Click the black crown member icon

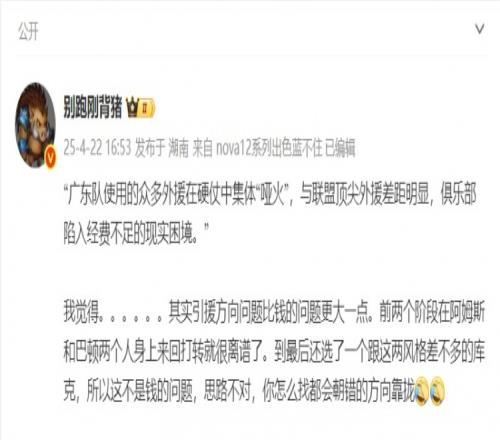tap(132, 108)
